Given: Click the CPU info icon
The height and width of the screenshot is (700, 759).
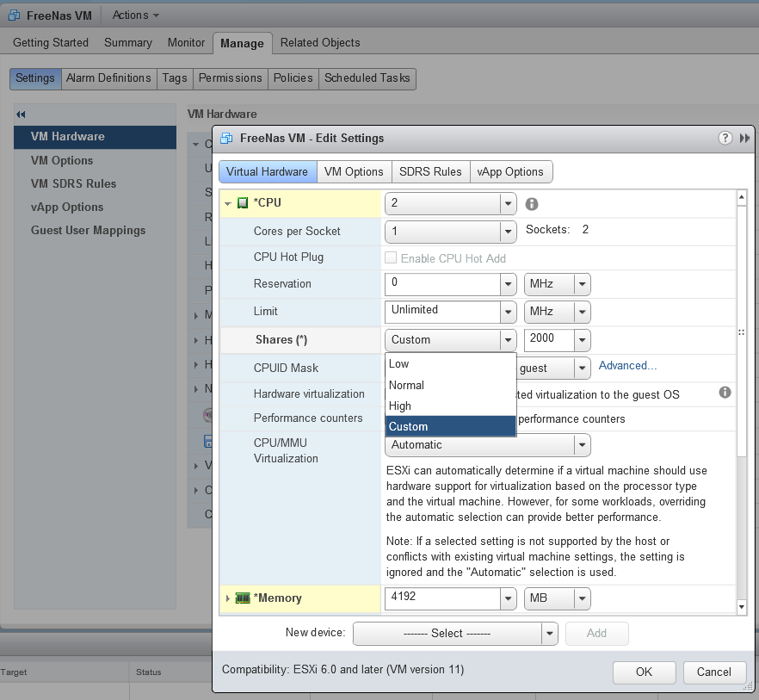Looking at the screenshot, I should tap(532, 204).
